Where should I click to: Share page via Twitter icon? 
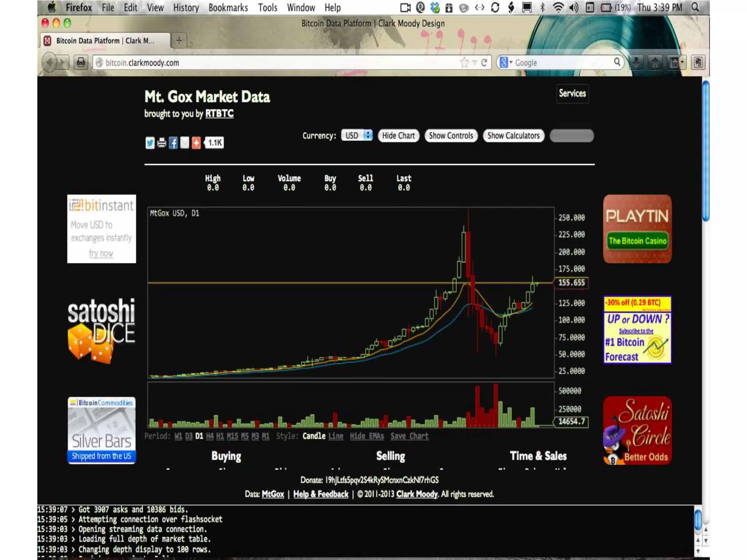(x=150, y=143)
